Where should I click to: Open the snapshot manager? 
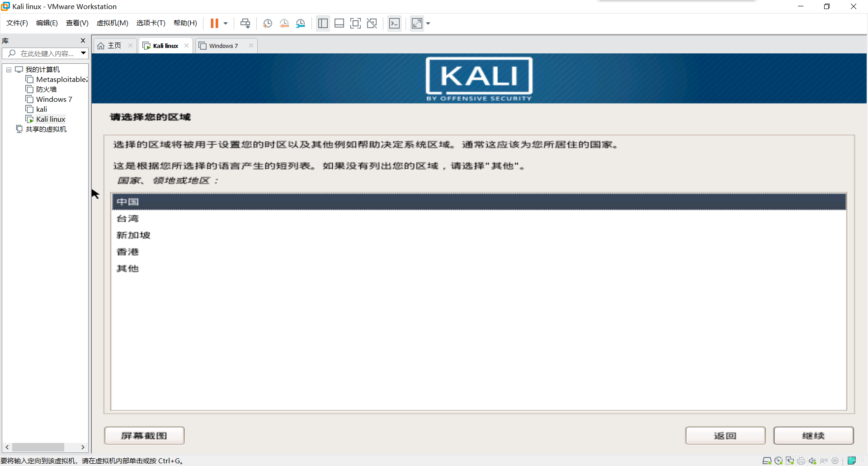pyautogui.click(x=301, y=23)
